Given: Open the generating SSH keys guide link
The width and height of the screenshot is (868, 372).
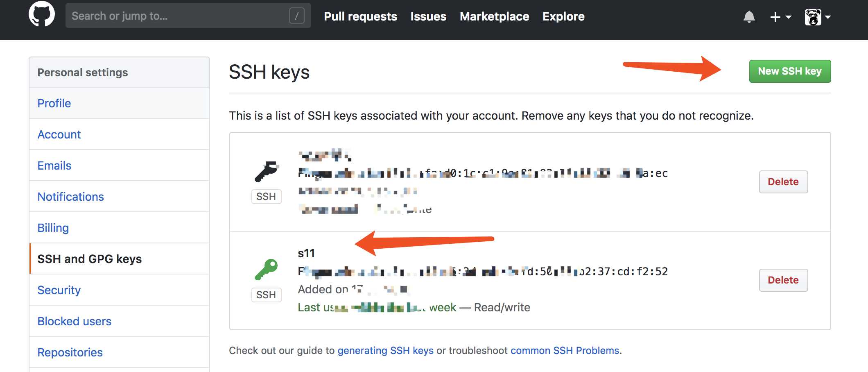Looking at the screenshot, I should click(x=385, y=351).
